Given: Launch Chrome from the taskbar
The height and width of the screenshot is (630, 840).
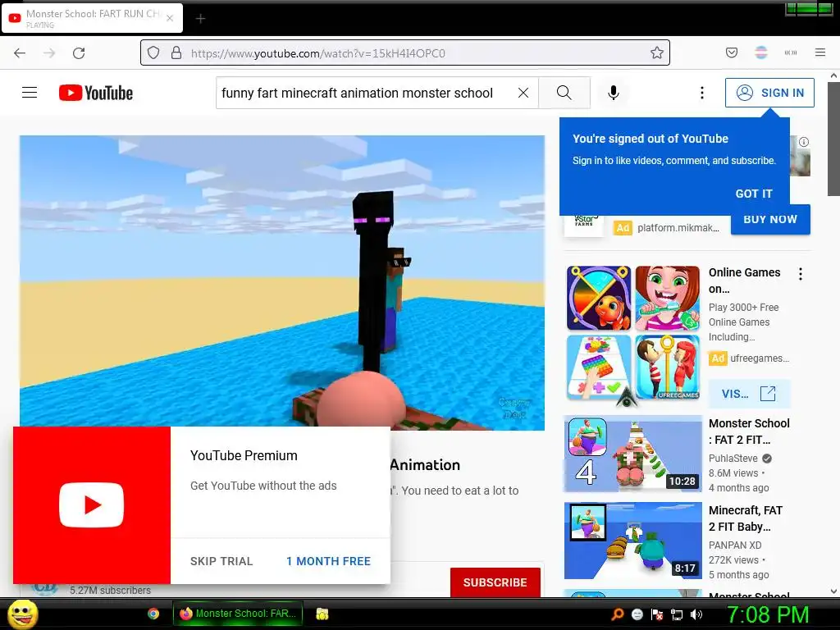Looking at the screenshot, I should coord(153,614).
